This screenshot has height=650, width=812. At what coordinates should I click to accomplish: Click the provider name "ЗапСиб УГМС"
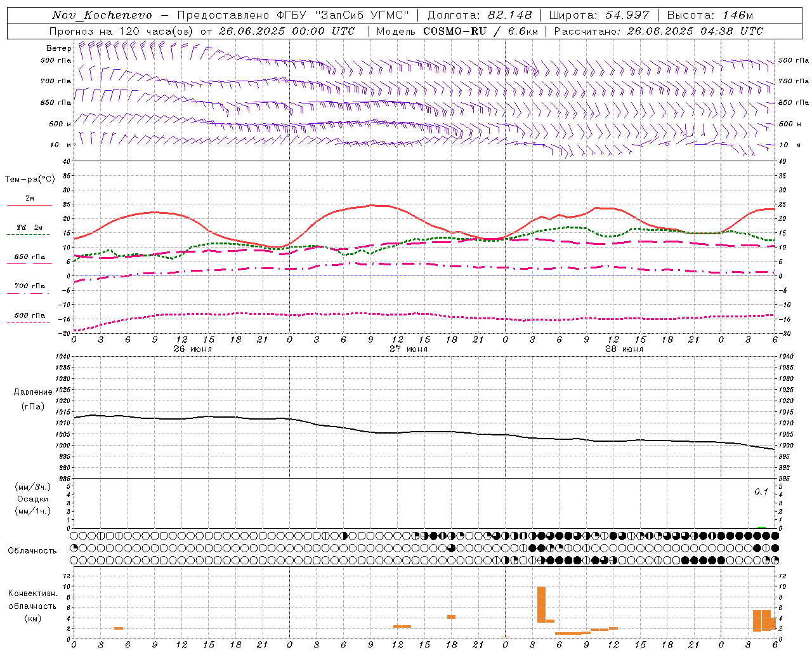click(362, 15)
